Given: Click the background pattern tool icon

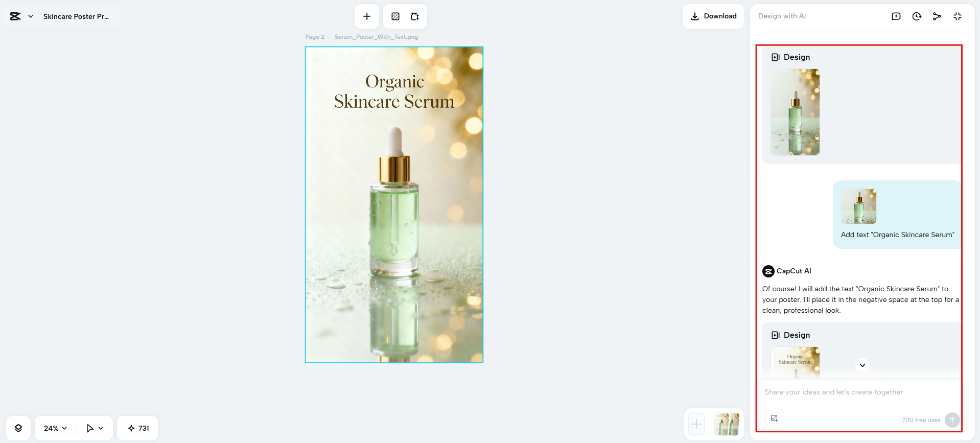Looking at the screenshot, I should (x=395, y=16).
